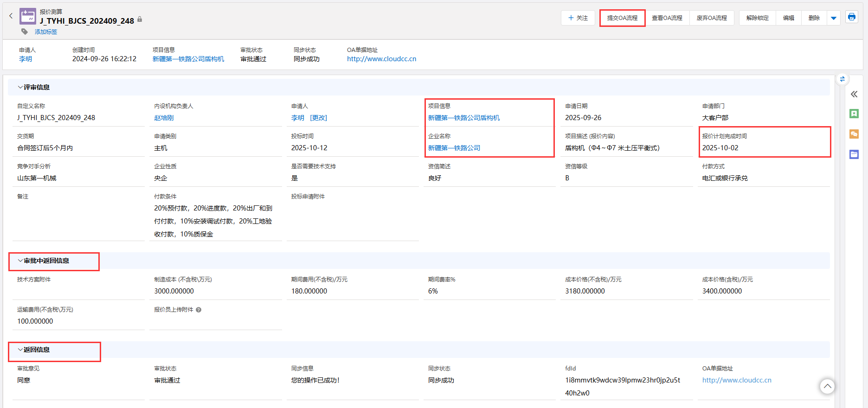Click the 添加标签 link

point(46,32)
